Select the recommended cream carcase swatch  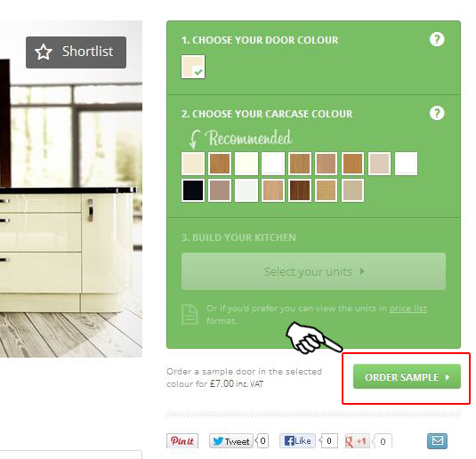click(x=193, y=164)
